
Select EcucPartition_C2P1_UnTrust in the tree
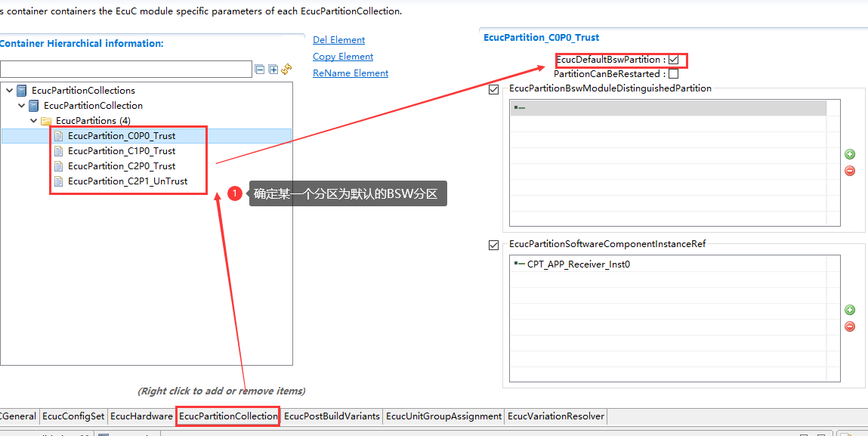[127, 181]
